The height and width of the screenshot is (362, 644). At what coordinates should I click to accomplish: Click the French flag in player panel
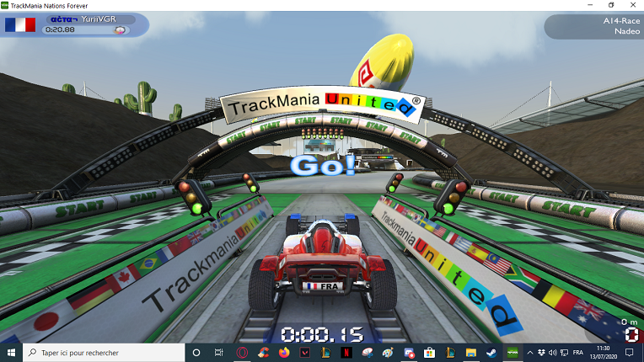click(x=20, y=25)
